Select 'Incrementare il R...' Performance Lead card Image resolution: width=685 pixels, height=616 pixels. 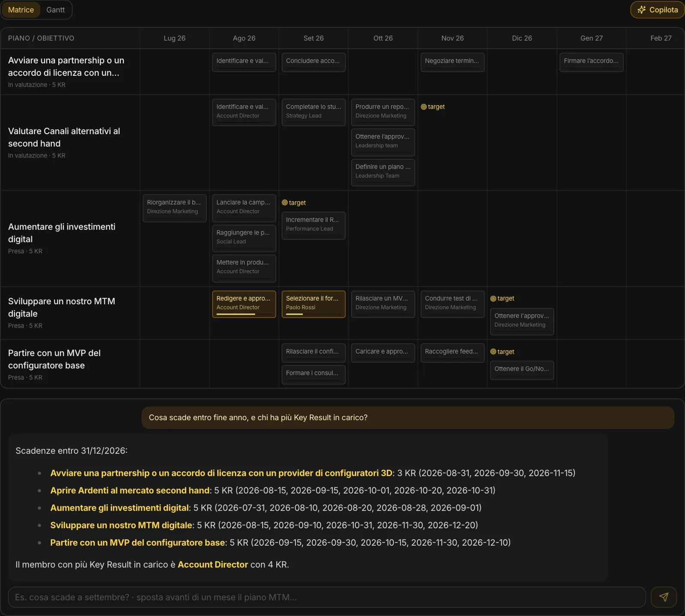[x=313, y=225]
